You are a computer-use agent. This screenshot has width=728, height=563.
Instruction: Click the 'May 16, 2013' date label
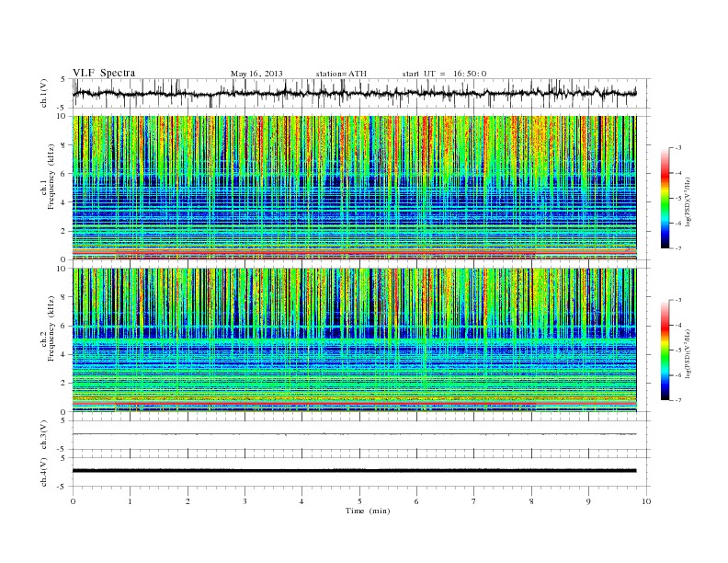pyautogui.click(x=256, y=74)
